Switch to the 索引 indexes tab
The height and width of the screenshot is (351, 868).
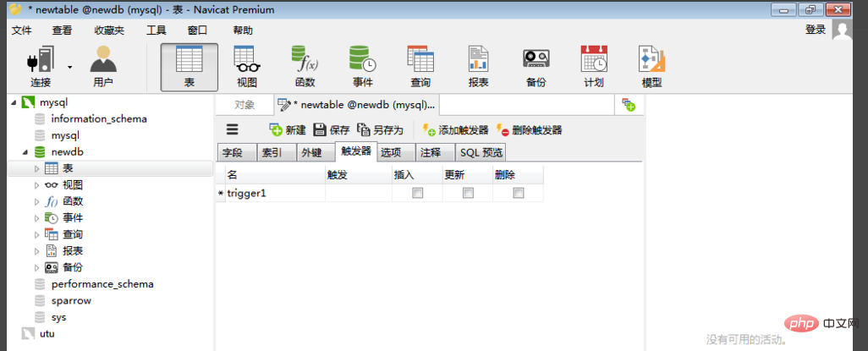click(277, 152)
